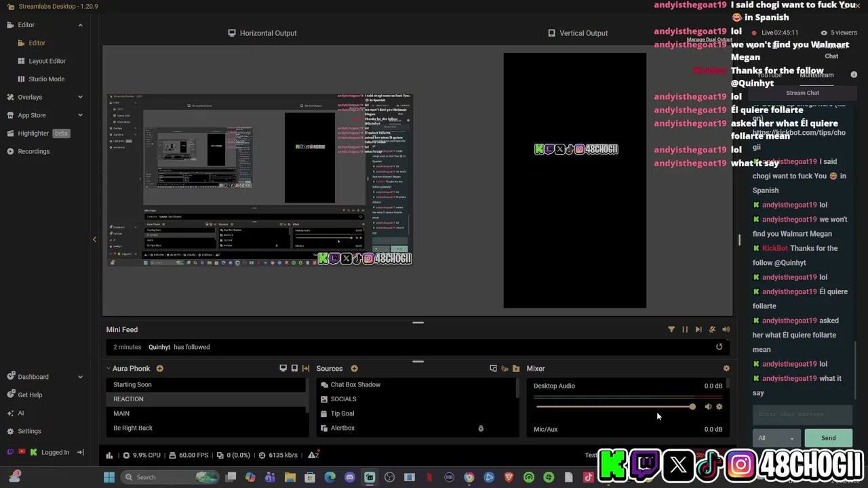868x488 pixels.
Task: Collapse the left sidebar arrow
Action: pyautogui.click(x=94, y=239)
